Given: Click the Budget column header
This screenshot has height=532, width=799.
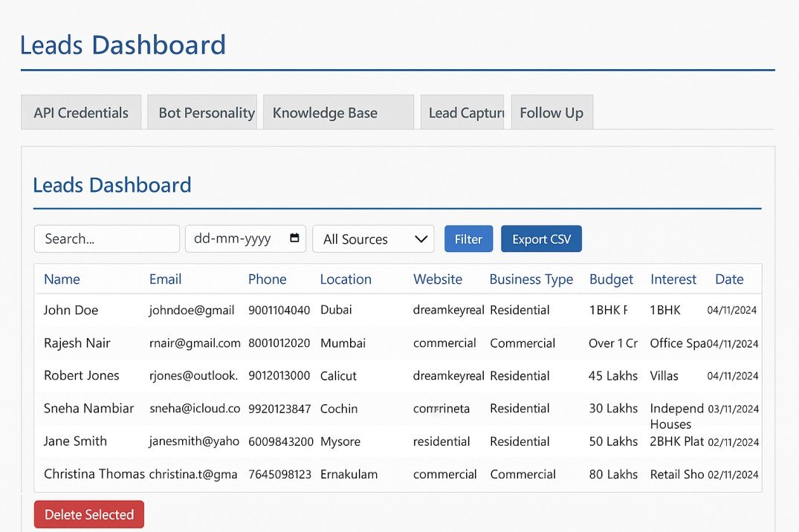Looking at the screenshot, I should click(611, 279).
